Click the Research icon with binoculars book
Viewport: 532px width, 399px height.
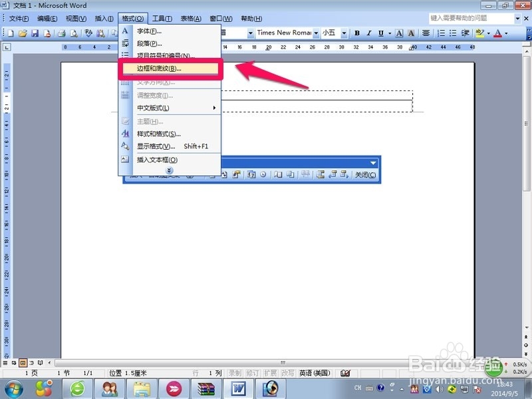tap(100, 33)
